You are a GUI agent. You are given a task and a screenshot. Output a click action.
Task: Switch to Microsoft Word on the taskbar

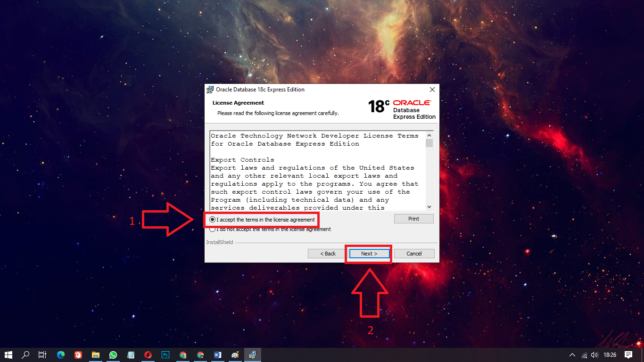218,355
